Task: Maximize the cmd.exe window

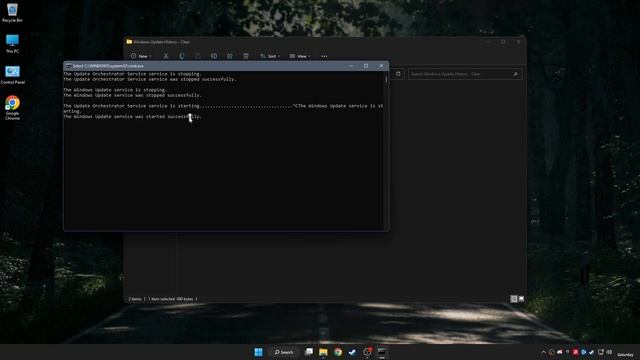Action: 366,66
